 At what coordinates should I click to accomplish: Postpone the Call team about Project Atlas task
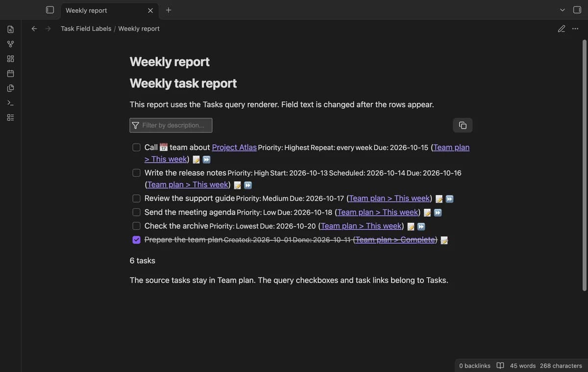point(207,160)
